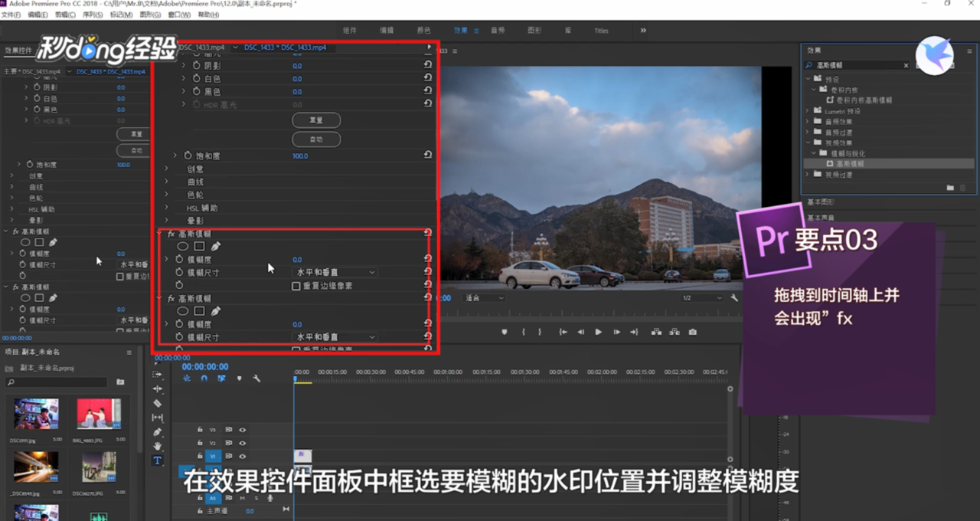Click the 自动 button in the enlarged inset

316,139
